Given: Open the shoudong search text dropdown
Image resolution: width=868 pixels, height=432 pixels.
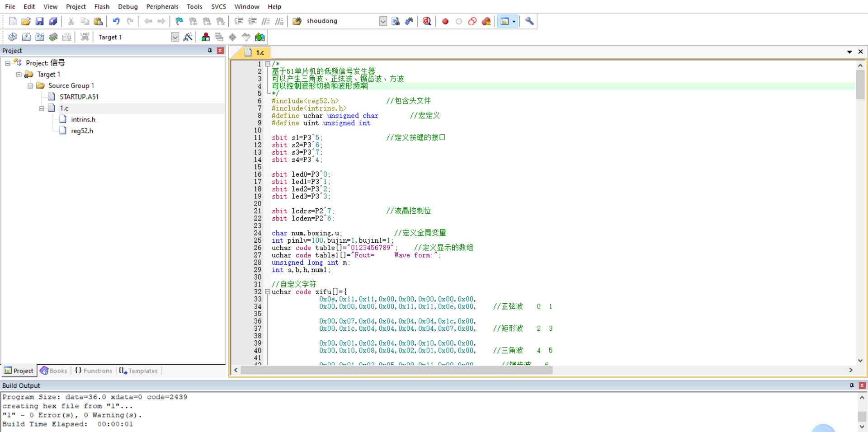Looking at the screenshot, I should click(x=383, y=21).
